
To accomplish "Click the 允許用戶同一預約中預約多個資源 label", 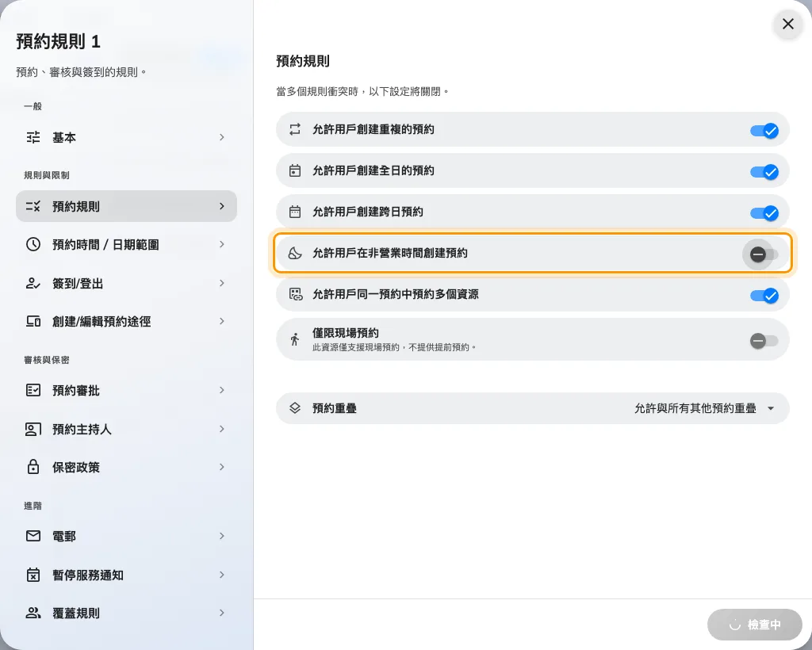I will click(x=396, y=294).
